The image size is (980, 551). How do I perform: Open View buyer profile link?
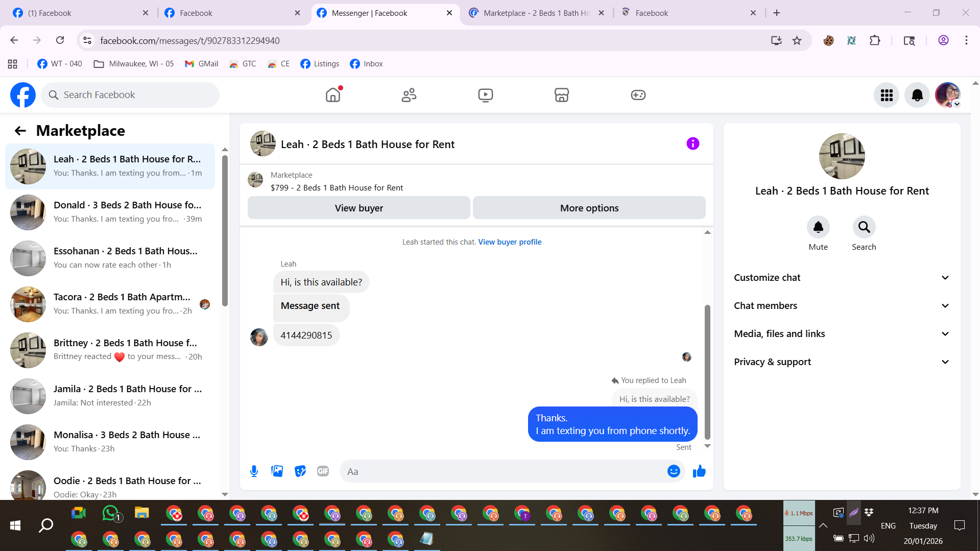510,242
